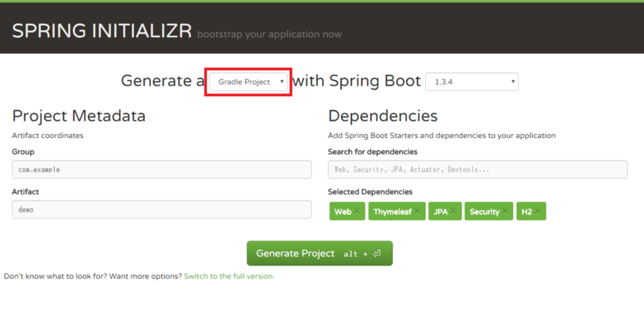Click the Dependencies heading

click(x=383, y=116)
